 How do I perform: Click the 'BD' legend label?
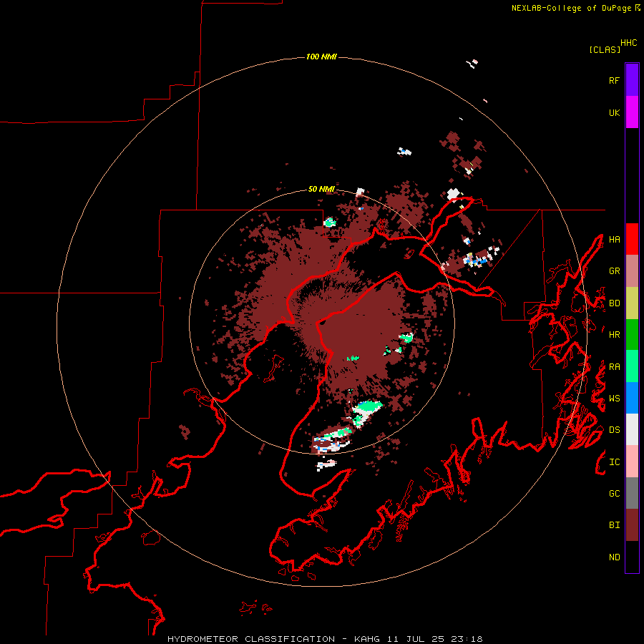pyautogui.click(x=614, y=303)
